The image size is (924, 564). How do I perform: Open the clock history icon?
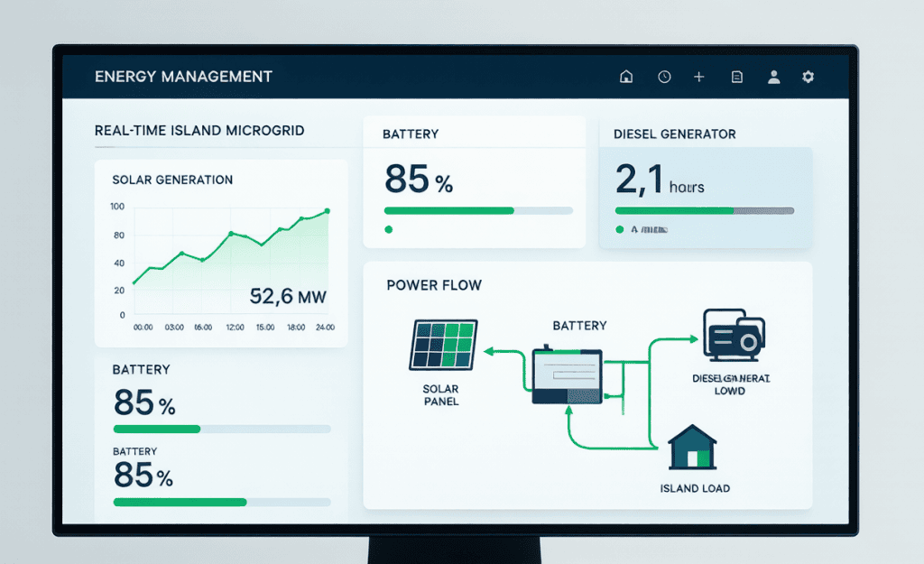coord(664,77)
